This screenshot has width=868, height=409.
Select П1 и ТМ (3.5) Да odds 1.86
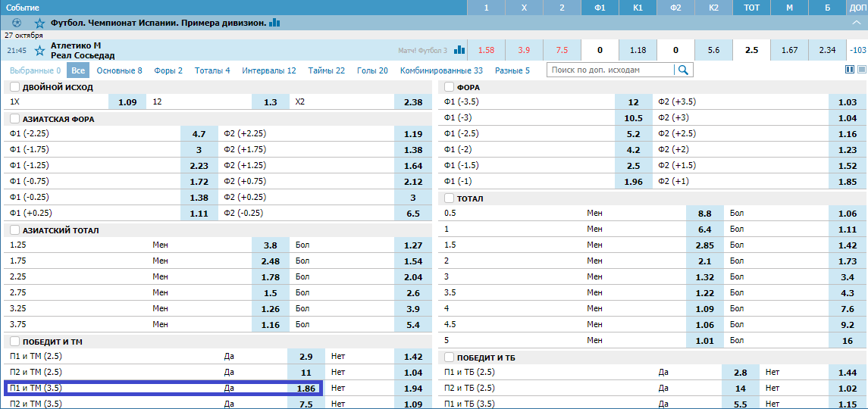(x=306, y=389)
